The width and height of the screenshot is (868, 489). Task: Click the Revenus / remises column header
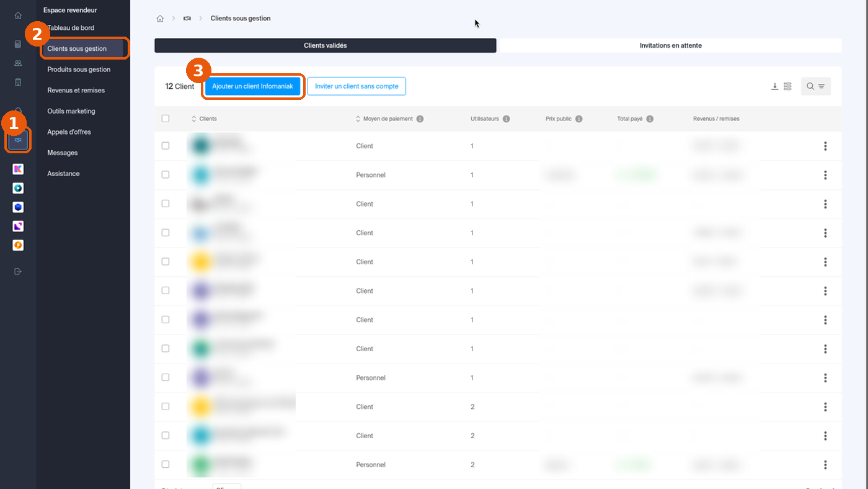[x=716, y=119]
